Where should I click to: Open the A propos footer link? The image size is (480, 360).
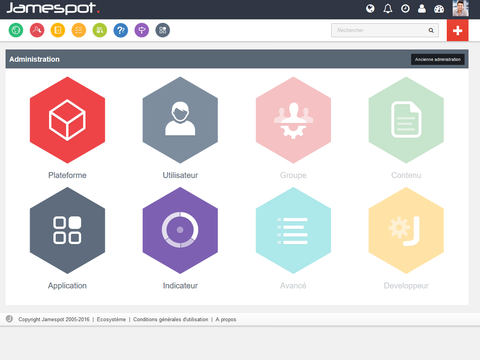pyautogui.click(x=226, y=319)
